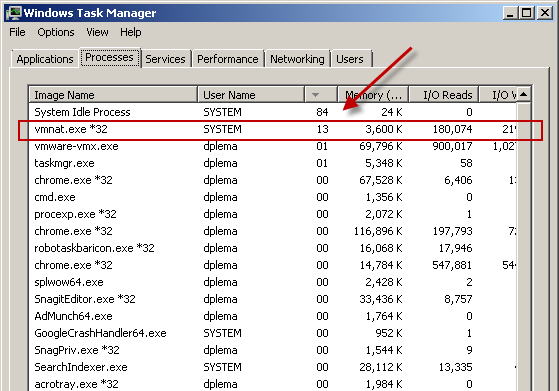Select the SnagitEditor.exe *32 process

tap(273, 299)
